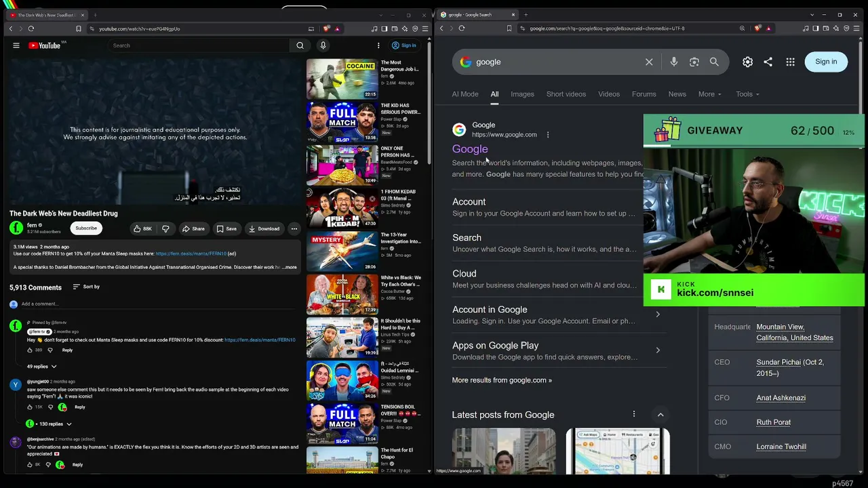Open the YouTube hamburger guide menu
Screen dimensions: 868x488
(x=16, y=45)
